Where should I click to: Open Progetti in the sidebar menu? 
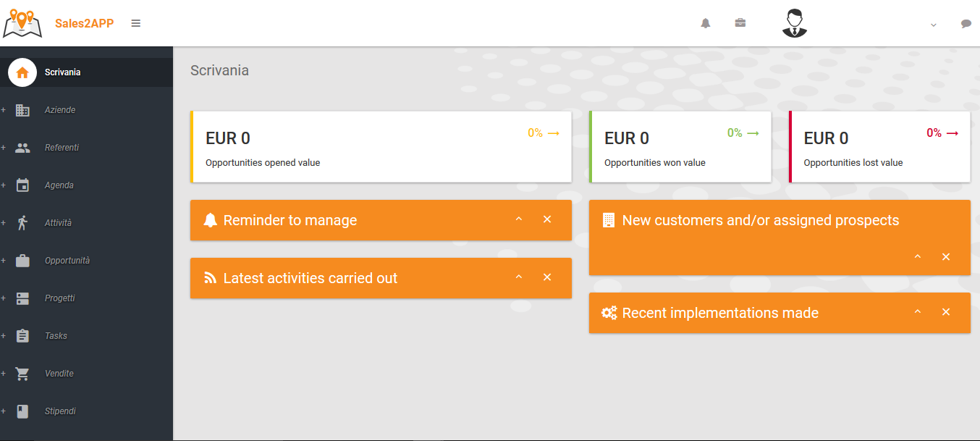[60, 298]
